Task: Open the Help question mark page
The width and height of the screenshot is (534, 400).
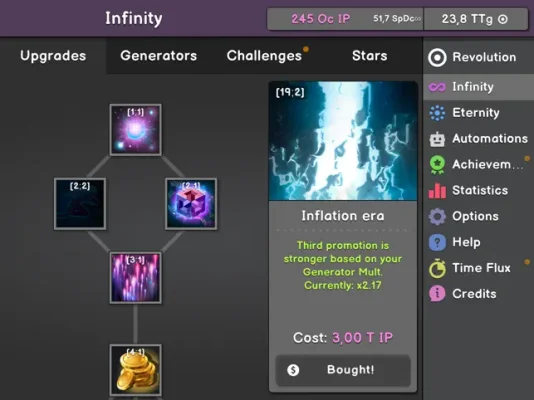Action: 478,242
